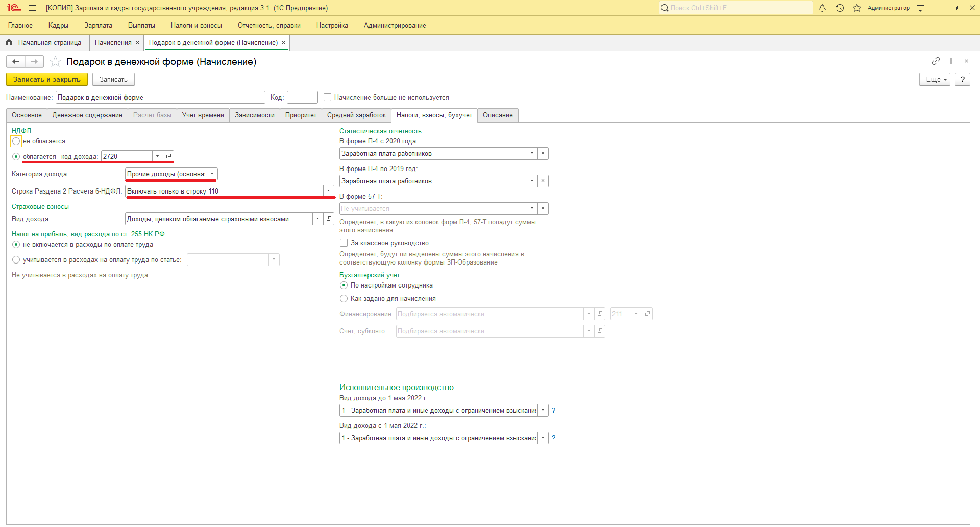Expand Строка Раздела 2 Расчета 6-НДФЛ dropdown

click(329, 191)
